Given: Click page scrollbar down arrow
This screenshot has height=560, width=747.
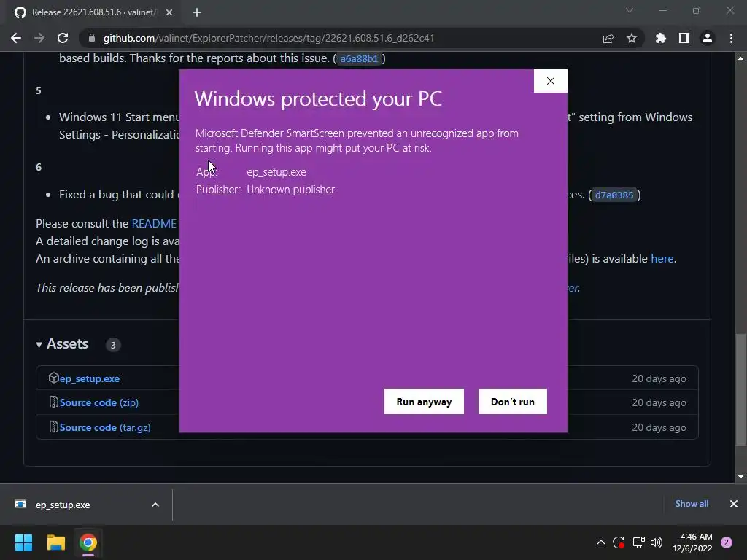Looking at the screenshot, I should [740, 477].
